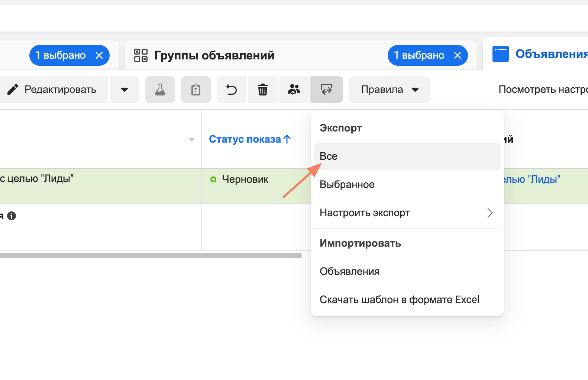The image size is (588, 380).
Task: Open the Правила dropdown
Action: tap(390, 90)
